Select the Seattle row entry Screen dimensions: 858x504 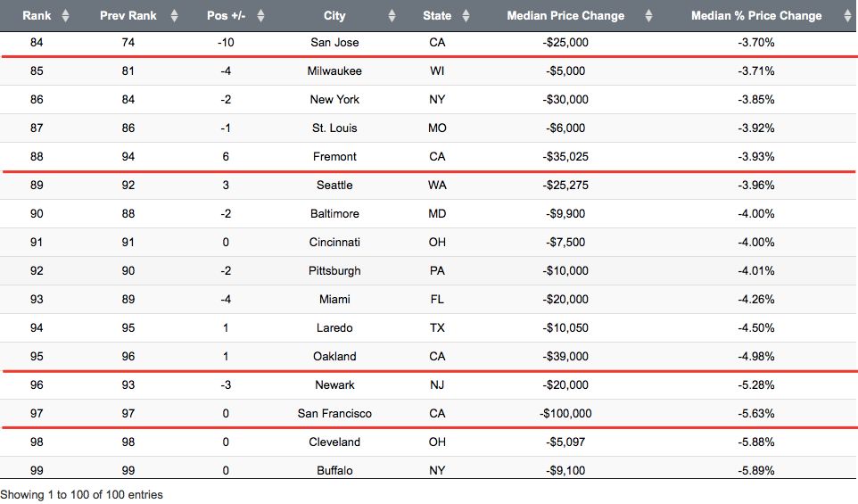pos(429,185)
